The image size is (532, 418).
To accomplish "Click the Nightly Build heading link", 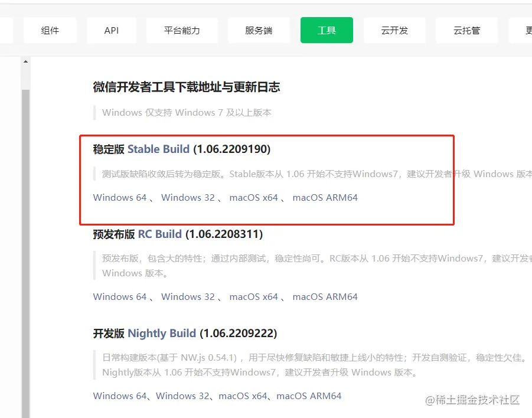I will 162,333.
